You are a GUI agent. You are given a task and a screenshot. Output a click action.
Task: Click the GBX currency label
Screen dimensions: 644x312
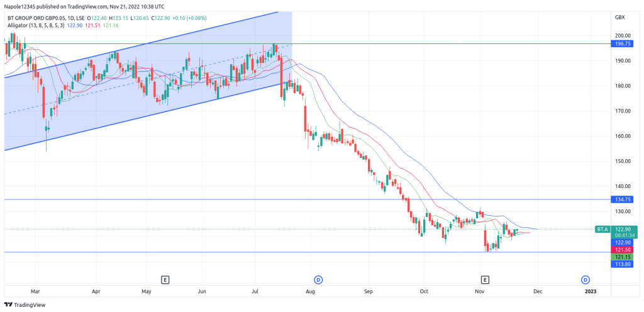coord(619,18)
